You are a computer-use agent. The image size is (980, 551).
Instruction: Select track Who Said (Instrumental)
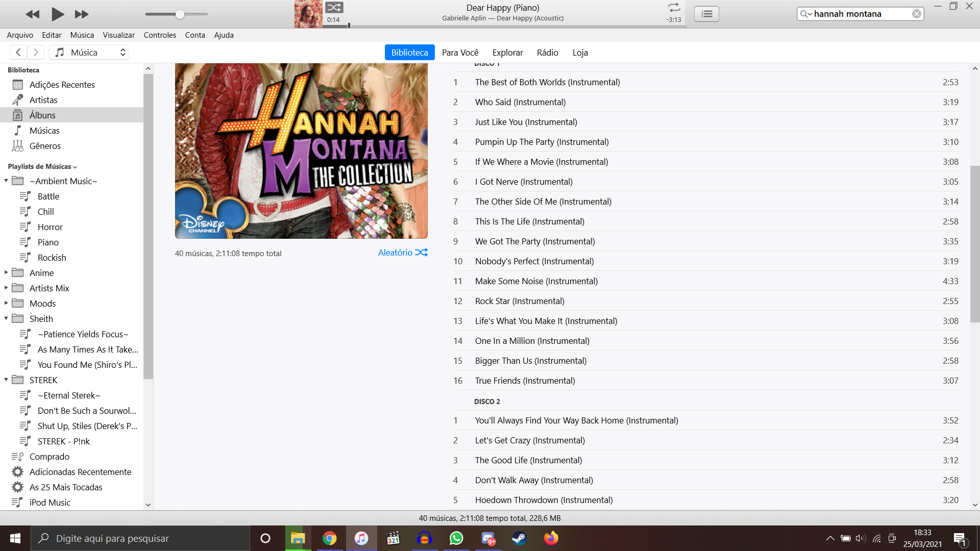click(x=705, y=102)
